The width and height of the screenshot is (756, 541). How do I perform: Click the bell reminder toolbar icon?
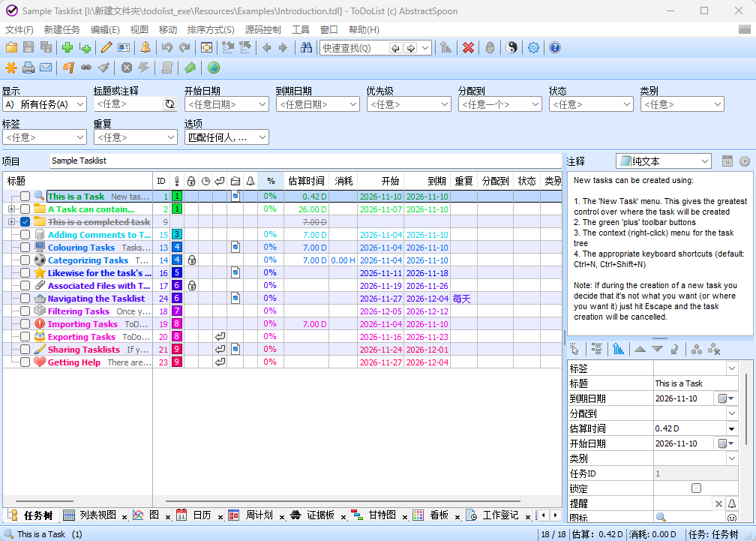(145, 48)
